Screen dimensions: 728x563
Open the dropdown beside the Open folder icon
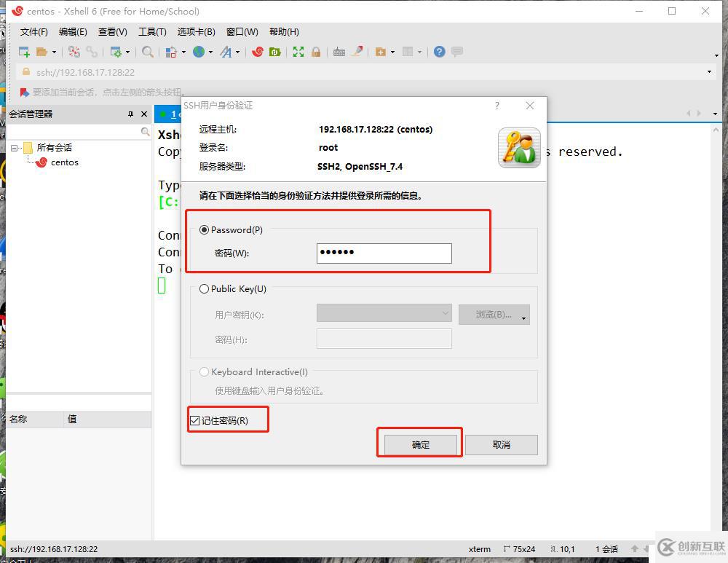(54, 52)
